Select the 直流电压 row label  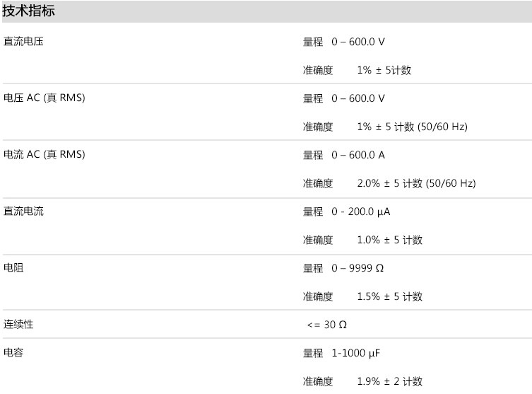point(23,42)
